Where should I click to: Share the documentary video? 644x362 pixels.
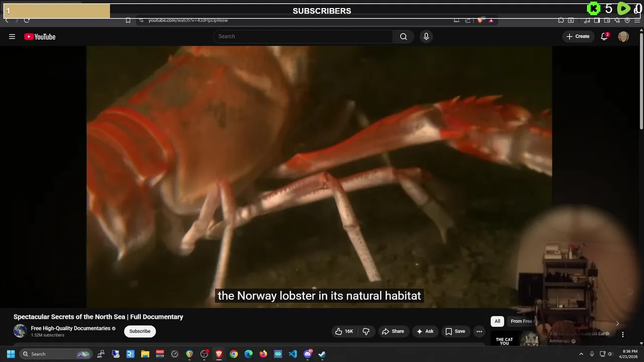tap(393, 331)
